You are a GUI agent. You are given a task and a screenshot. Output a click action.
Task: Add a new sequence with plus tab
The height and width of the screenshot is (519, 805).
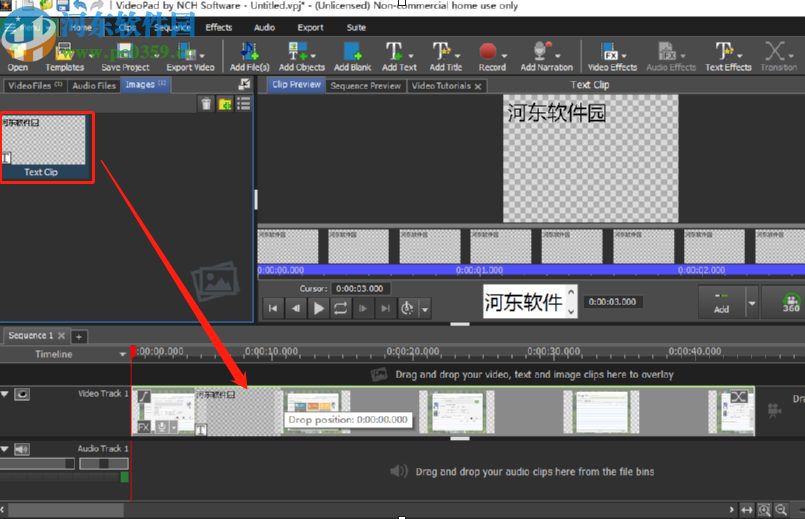(x=79, y=337)
